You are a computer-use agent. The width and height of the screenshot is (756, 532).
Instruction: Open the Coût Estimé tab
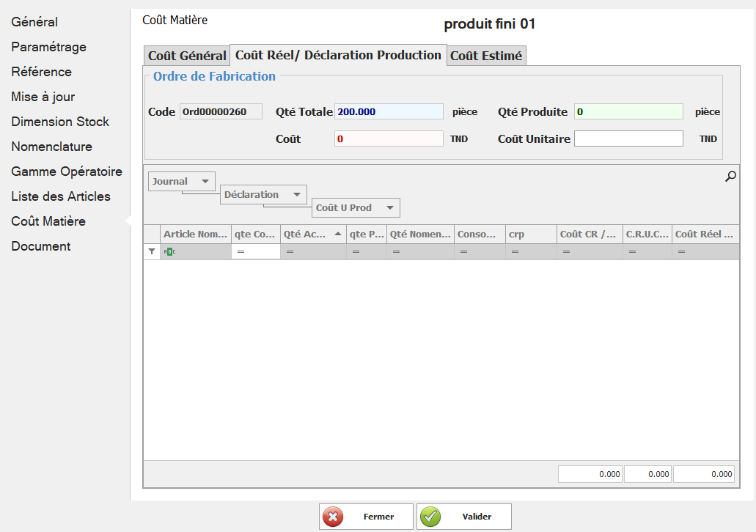pyautogui.click(x=485, y=56)
